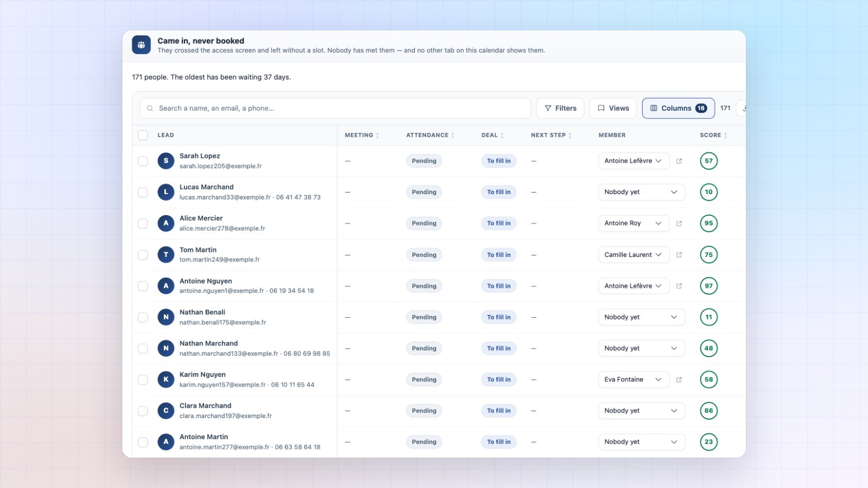This screenshot has height=488, width=868.
Task: Tick the select-all checkbox in the header
Action: (x=143, y=135)
